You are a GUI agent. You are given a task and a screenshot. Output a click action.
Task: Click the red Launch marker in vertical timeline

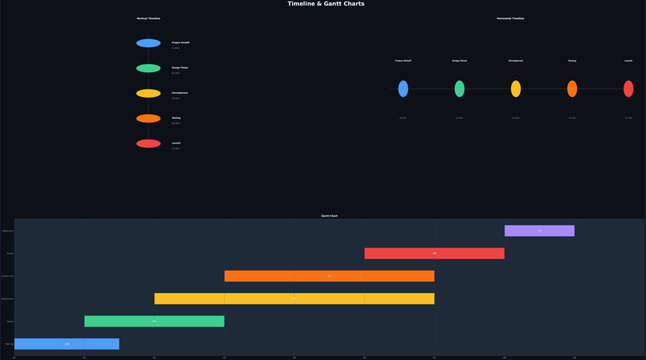[148, 144]
